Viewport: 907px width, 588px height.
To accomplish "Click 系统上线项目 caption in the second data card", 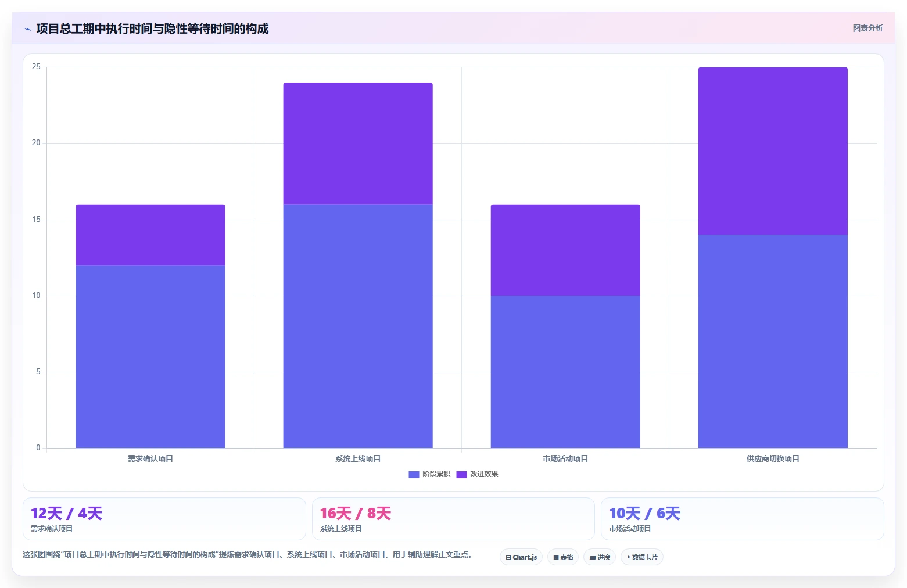I will click(341, 529).
